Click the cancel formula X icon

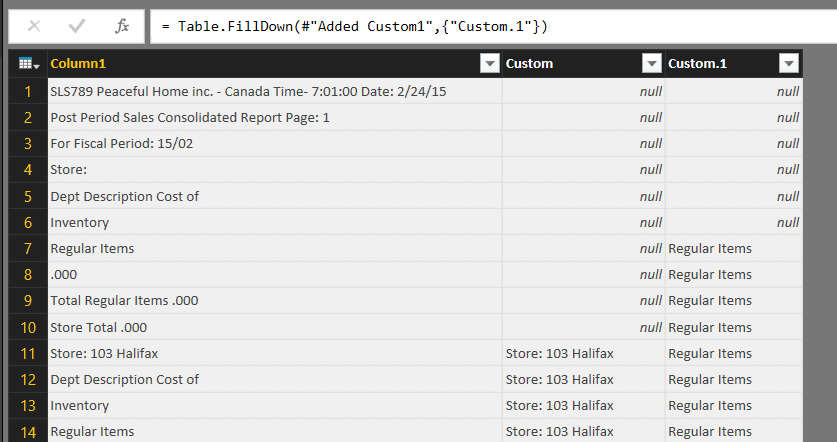coord(34,26)
